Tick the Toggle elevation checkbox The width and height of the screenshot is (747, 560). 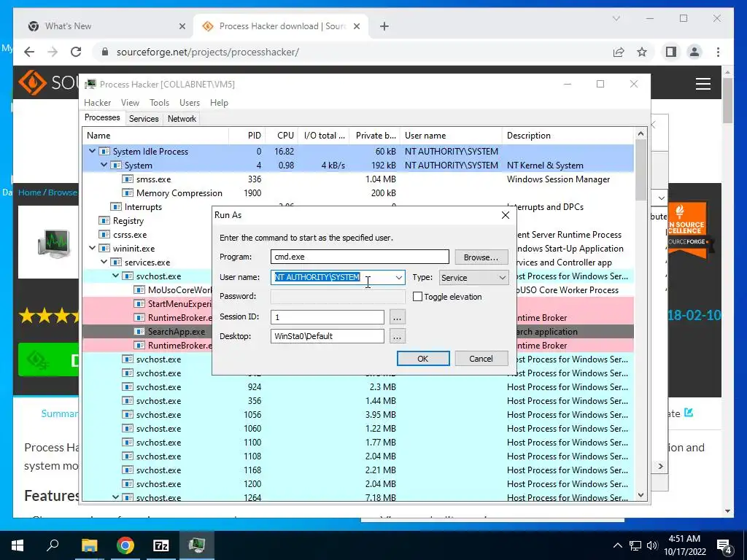pyautogui.click(x=417, y=297)
